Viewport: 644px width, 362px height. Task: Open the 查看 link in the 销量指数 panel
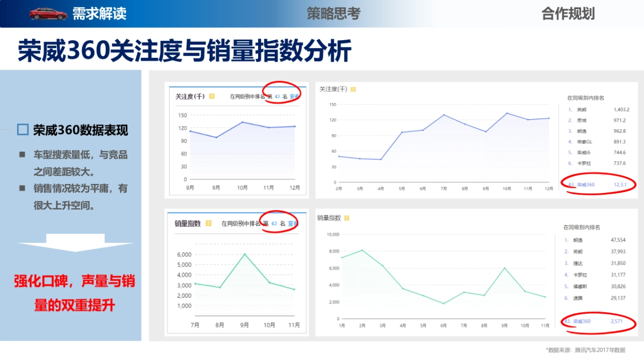tap(292, 223)
